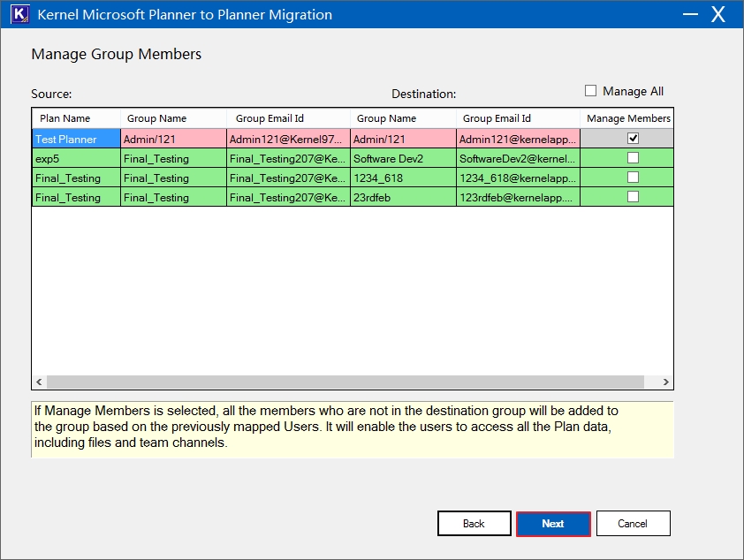Click destination Group Name column header
This screenshot has width=744, height=560.
pos(403,118)
